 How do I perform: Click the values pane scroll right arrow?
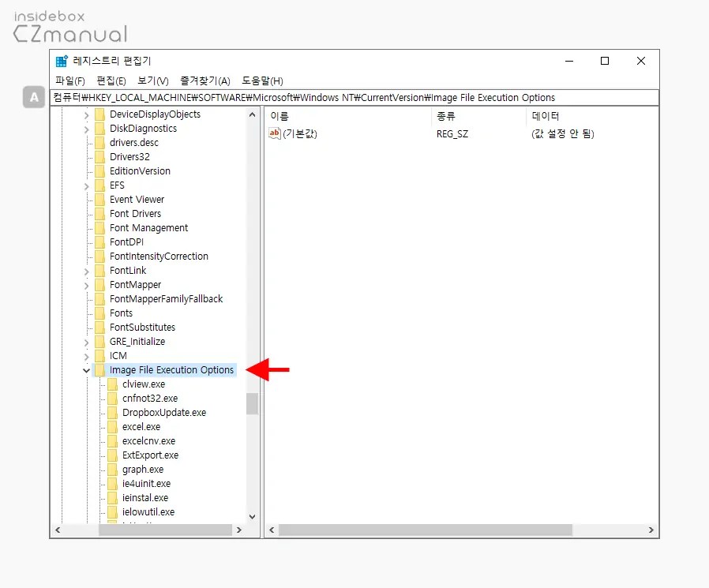[x=651, y=530]
